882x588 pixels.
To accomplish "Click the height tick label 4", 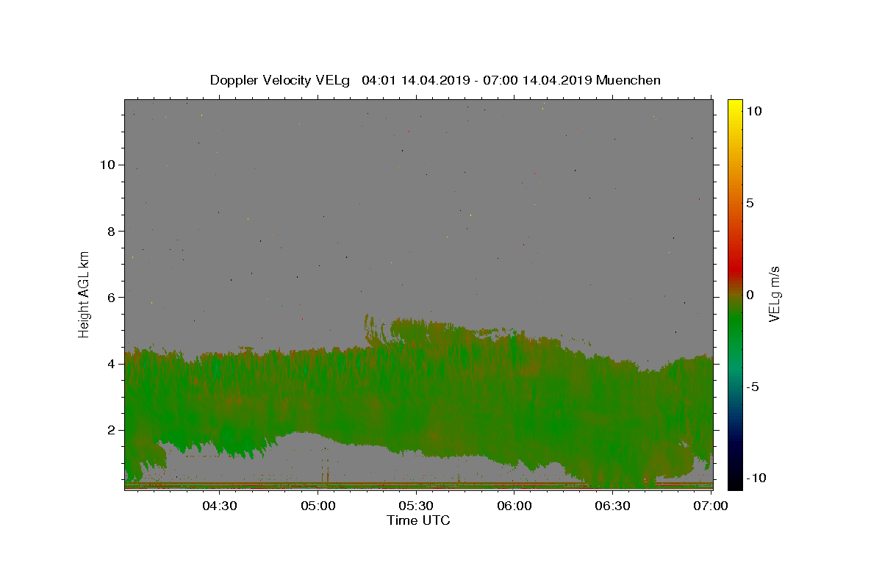I will click(111, 364).
